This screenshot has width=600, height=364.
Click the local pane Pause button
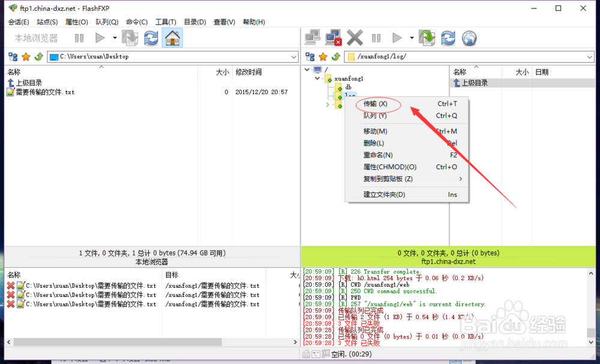79,38
